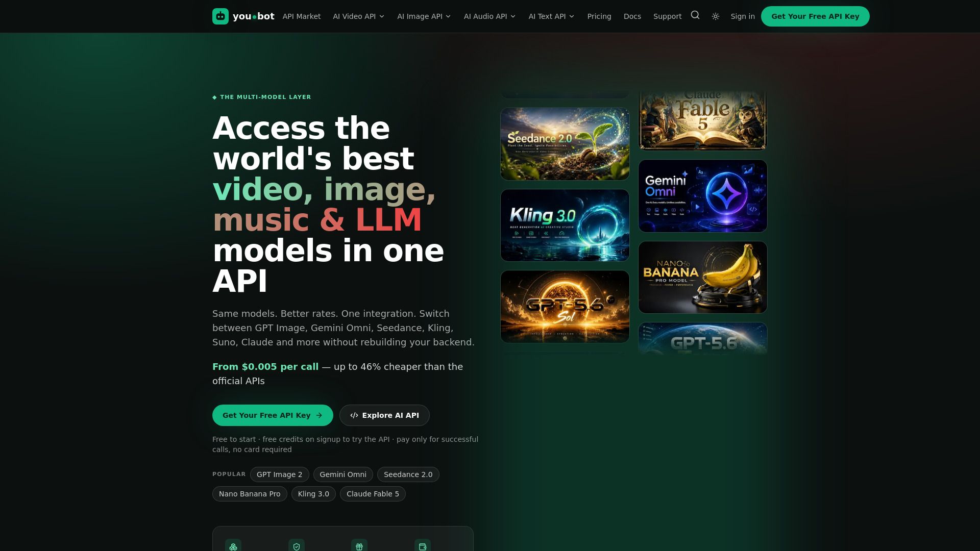Click the "From $0.005 per call" text
This screenshot has width=980, height=551.
(x=265, y=367)
